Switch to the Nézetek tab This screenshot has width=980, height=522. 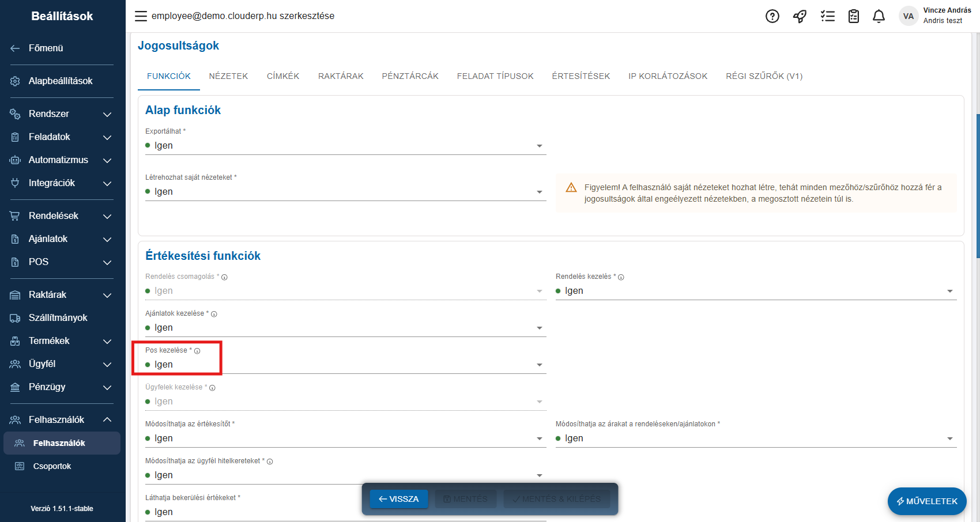tap(228, 76)
